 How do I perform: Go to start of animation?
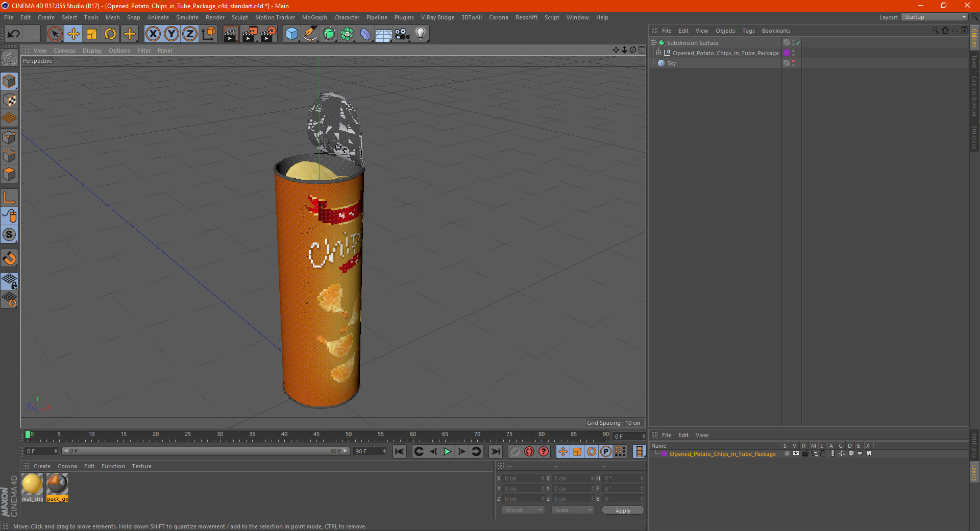coord(400,451)
